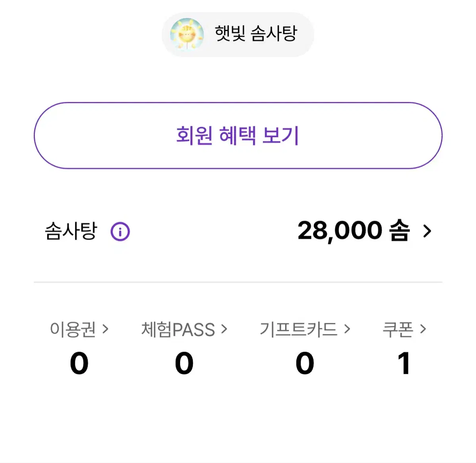The image size is (476, 463).
Task: Tap the 쿠폰 count of 1
Action: pos(404,363)
